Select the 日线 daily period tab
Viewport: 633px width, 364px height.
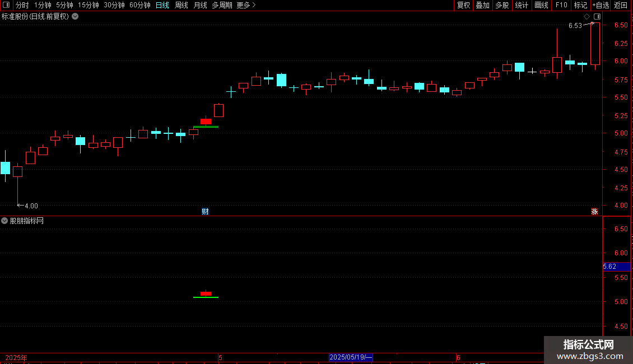click(x=162, y=5)
